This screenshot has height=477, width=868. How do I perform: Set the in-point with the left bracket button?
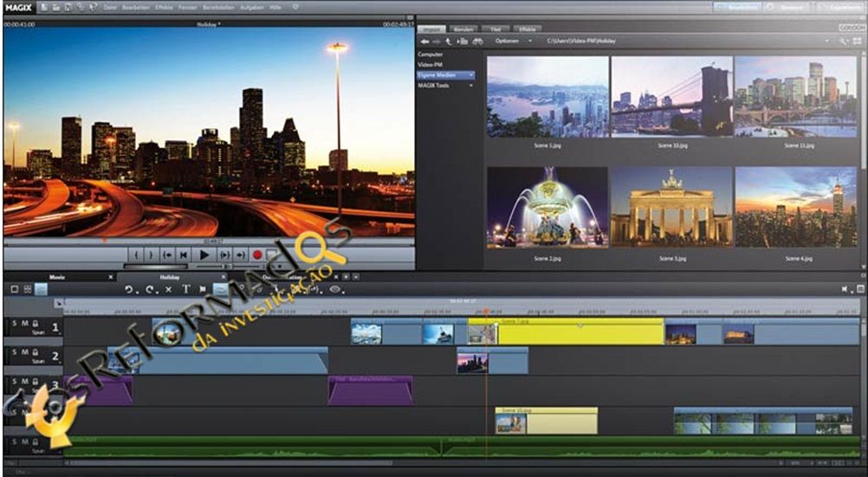136,255
